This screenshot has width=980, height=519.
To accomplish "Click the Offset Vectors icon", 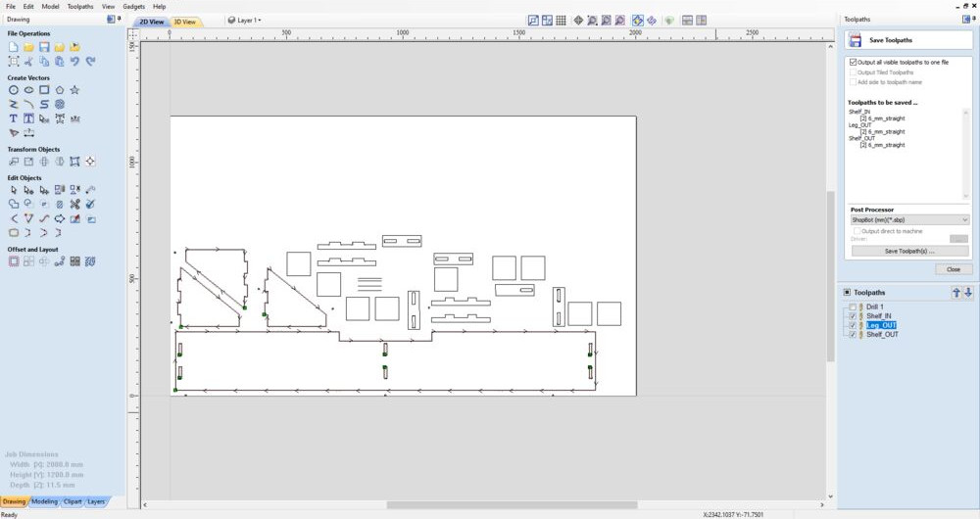I will pyautogui.click(x=13, y=261).
